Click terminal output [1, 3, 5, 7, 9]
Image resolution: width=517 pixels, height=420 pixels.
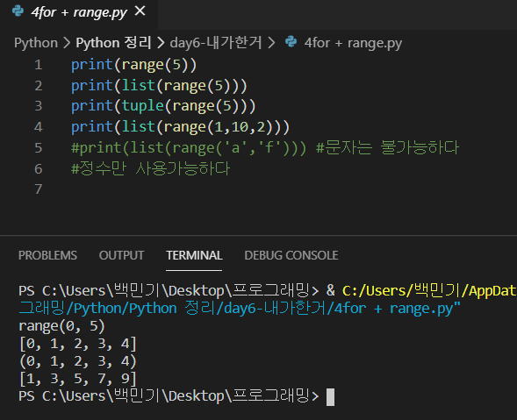pyautogui.click(x=78, y=379)
